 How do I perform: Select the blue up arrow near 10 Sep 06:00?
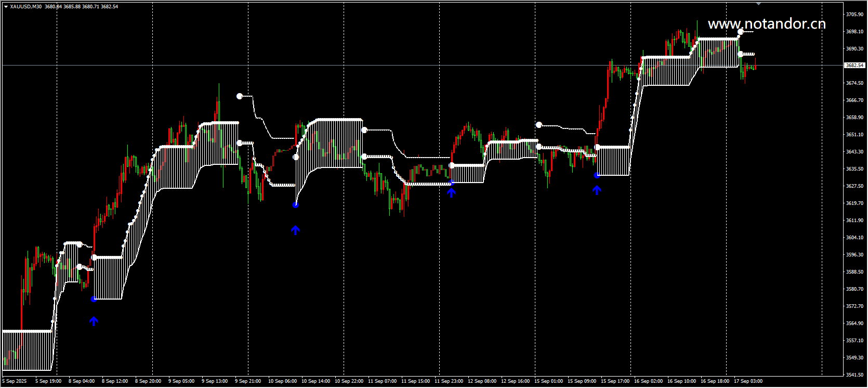pos(296,230)
